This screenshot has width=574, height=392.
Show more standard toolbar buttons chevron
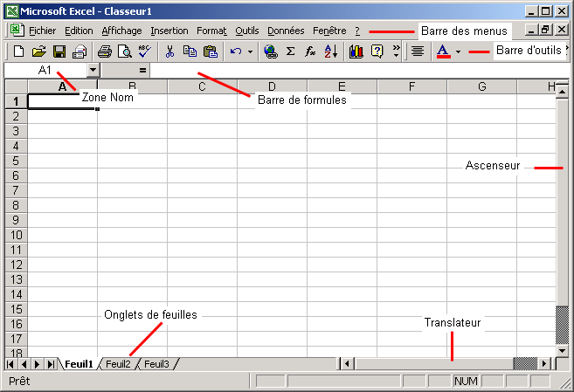coord(396,52)
